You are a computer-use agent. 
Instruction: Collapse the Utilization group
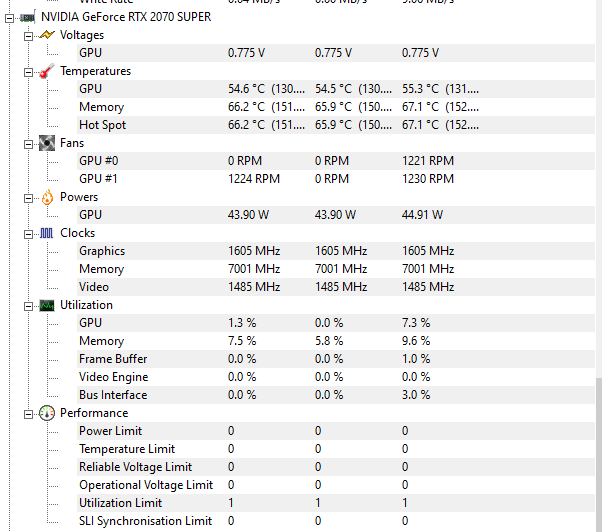(28, 306)
